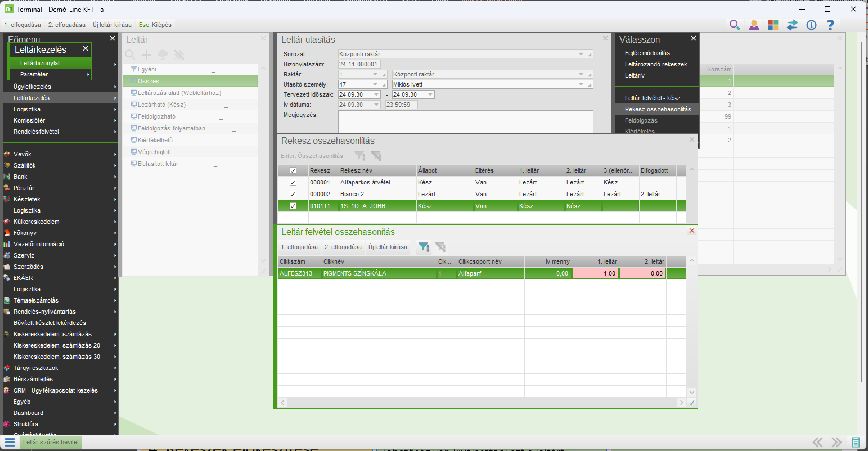This screenshot has height=451, width=868.
Task: Click the hamburger menu icon in the status bar
Action: click(10, 442)
